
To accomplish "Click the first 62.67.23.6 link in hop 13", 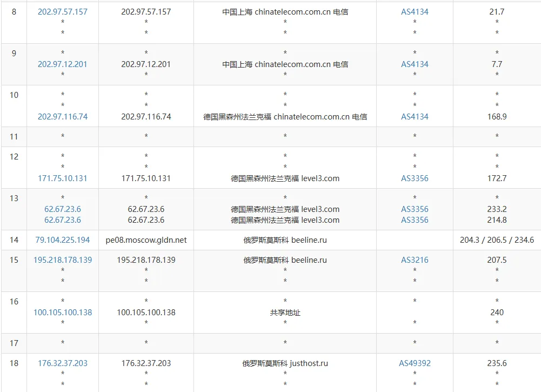I will point(63,209).
